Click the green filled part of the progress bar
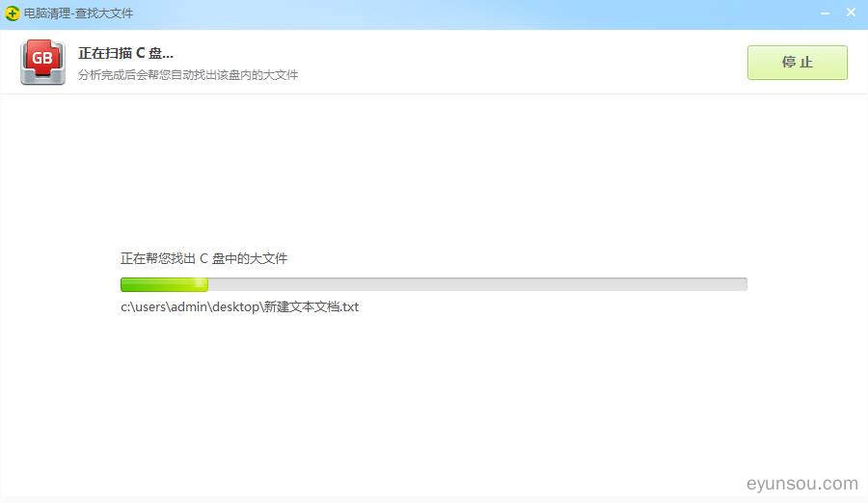This screenshot has height=503, width=868. (x=159, y=284)
